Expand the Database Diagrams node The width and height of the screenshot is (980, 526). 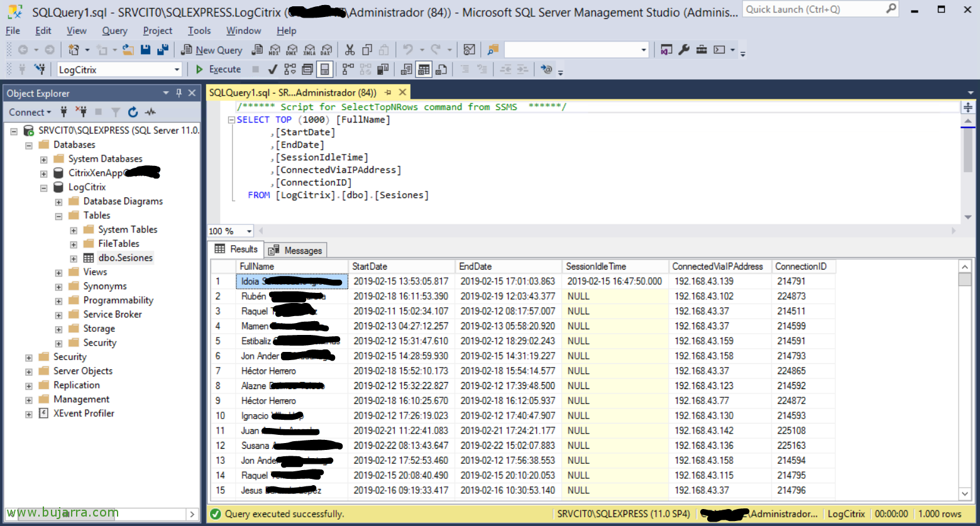coord(58,202)
